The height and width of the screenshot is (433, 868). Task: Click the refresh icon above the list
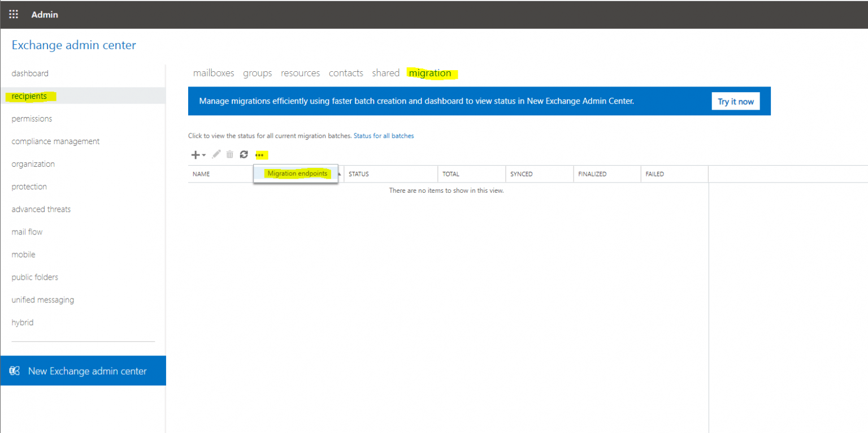(x=244, y=154)
